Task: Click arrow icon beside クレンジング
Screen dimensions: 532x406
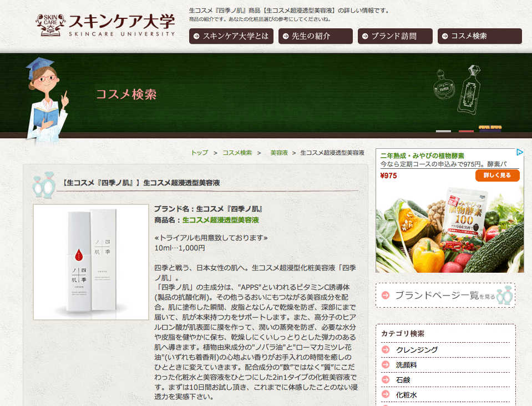Action: coord(386,349)
